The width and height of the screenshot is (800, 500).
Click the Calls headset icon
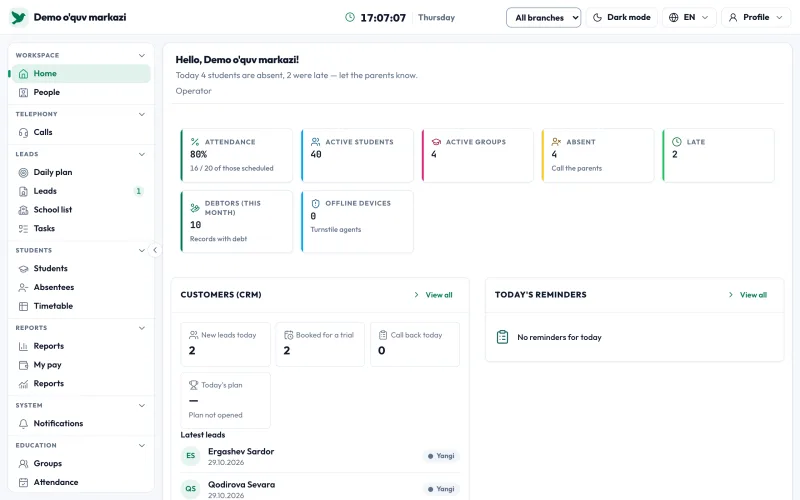(23, 132)
